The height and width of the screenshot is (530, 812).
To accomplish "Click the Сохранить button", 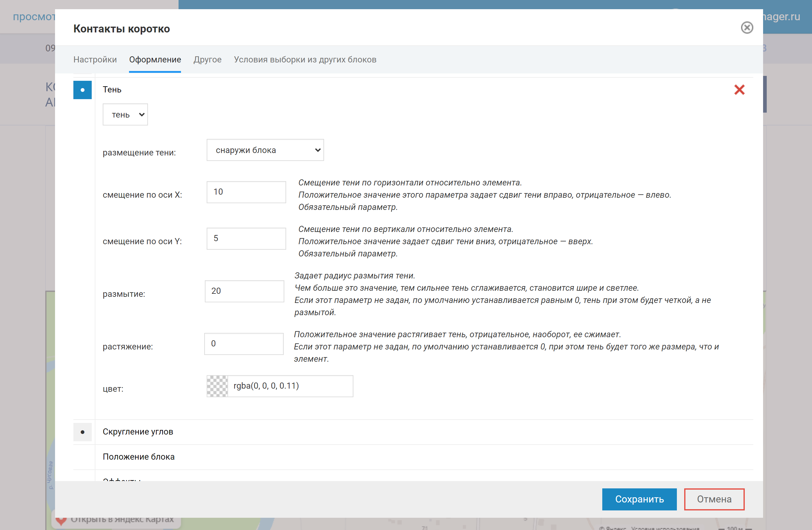I will tap(639, 499).
